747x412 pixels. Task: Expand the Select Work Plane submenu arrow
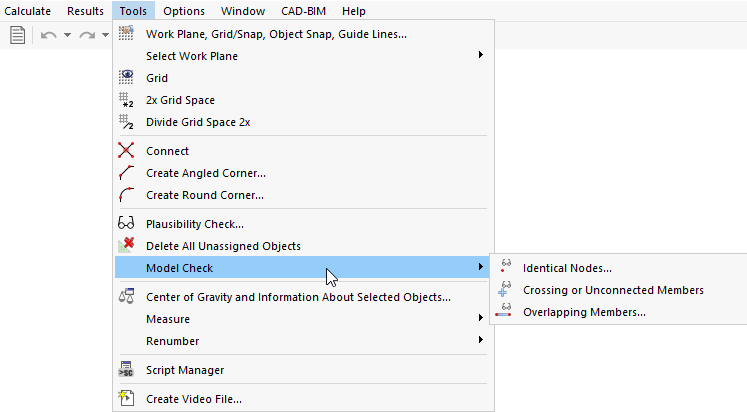481,56
